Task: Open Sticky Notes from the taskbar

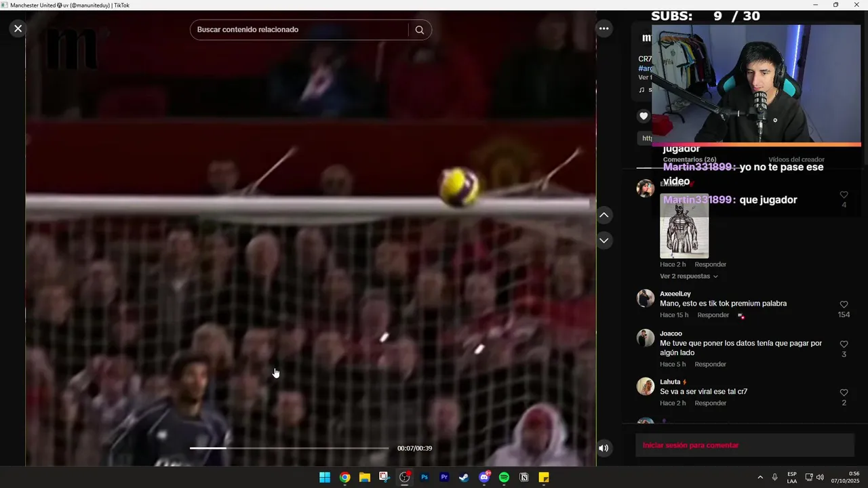Action: pos(543,477)
